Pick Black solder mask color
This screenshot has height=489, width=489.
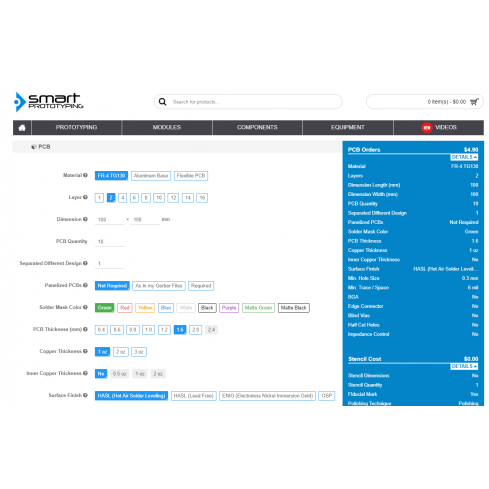[x=207, y=308]
